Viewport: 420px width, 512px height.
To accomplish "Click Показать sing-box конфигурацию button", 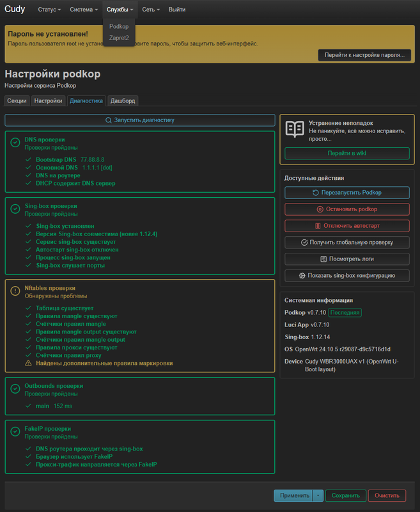I will (347, 276).
